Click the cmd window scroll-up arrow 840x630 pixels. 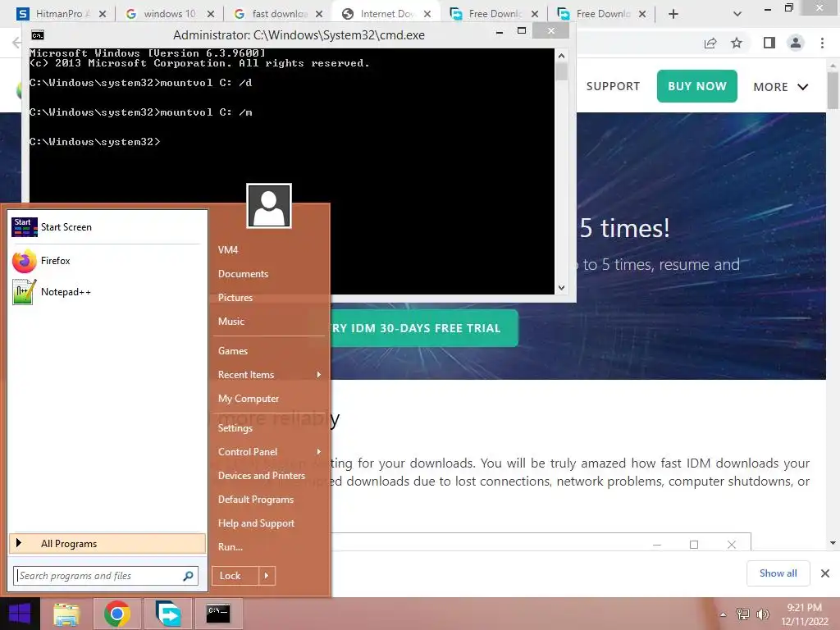(x=561, y=56)
